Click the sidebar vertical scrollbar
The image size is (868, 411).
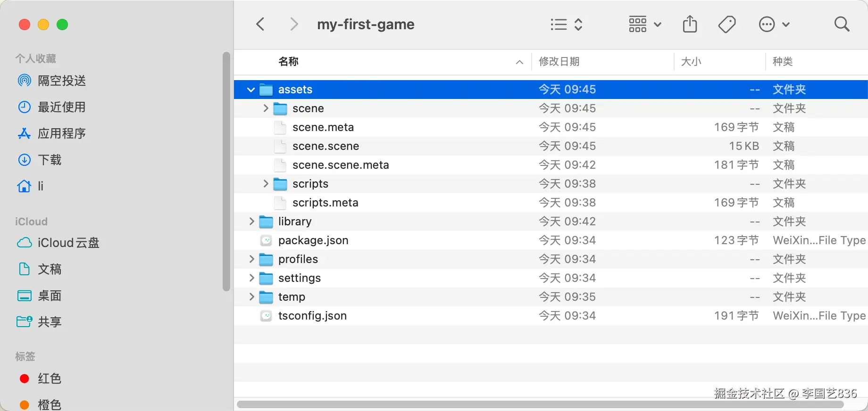tap(226, 172)
